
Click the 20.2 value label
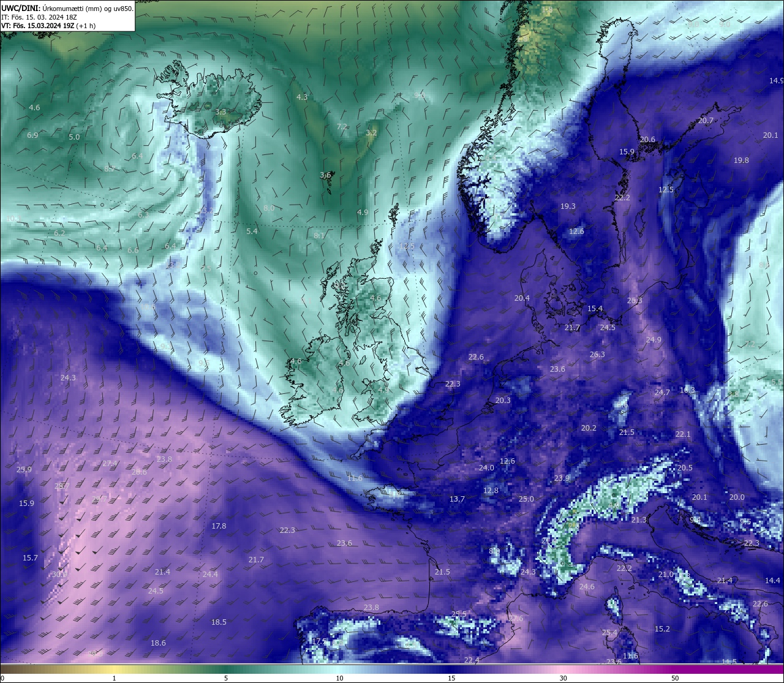pos(589,428)
